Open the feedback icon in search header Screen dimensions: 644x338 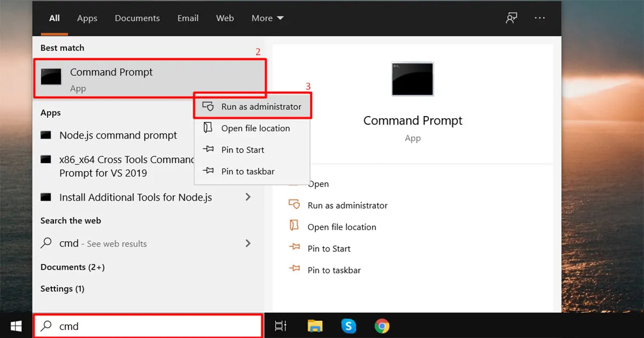point(511,18)
